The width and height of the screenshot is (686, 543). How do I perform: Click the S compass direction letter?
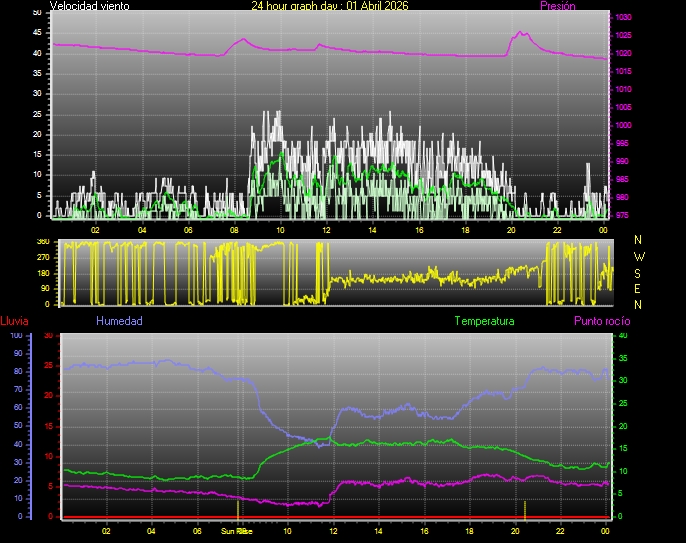pos(639,272)
